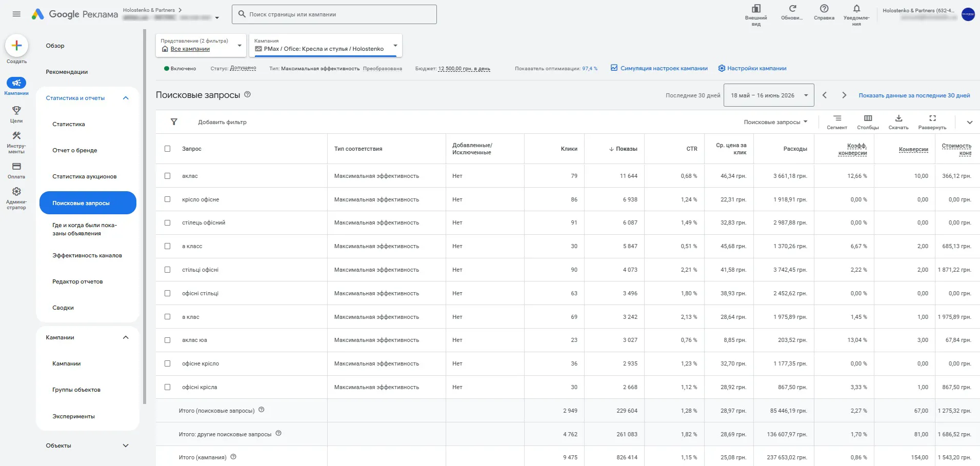Open the Цели trophy icon
The height and width of the screenshot is (466, 980).
[x=16, y=110]
